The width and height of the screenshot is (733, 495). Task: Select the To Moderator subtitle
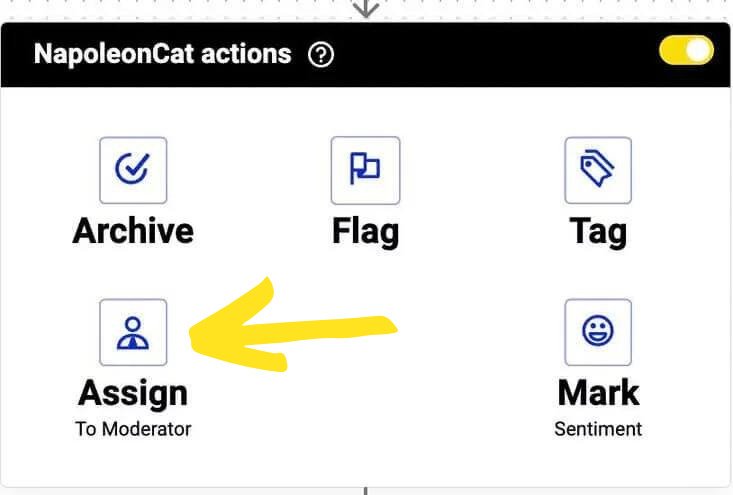(133, 429)
